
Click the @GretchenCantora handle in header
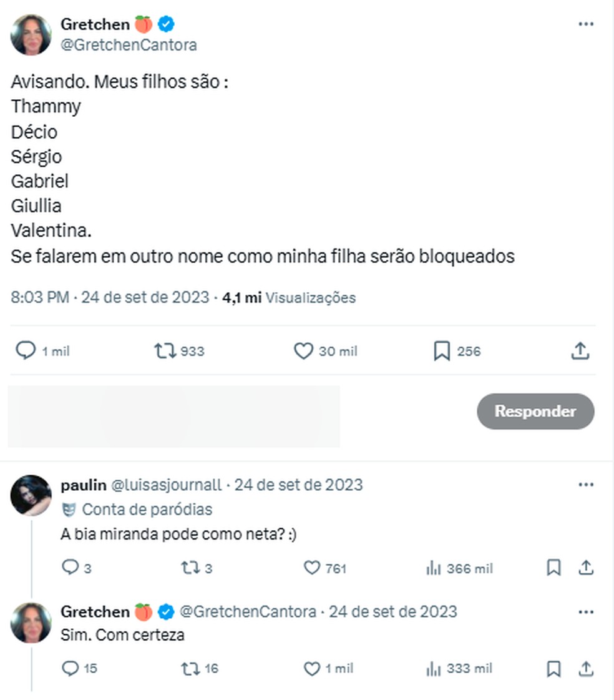(129, 44)
